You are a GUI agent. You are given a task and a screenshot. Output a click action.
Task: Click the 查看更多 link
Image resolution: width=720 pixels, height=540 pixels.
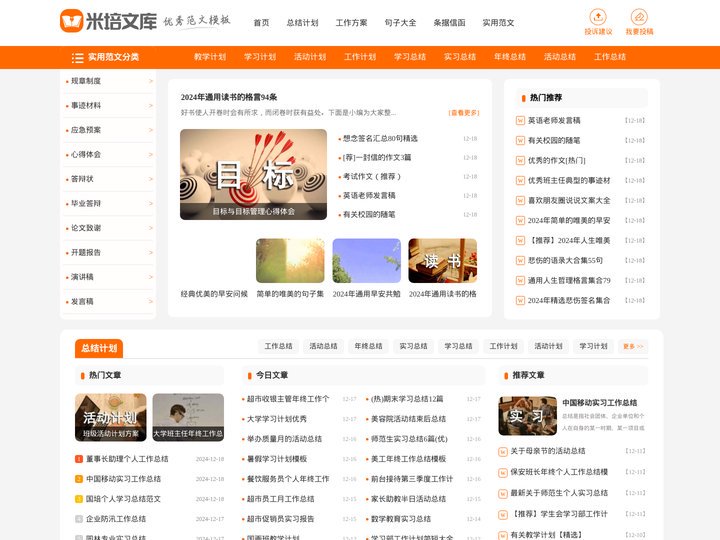point(464,112)
